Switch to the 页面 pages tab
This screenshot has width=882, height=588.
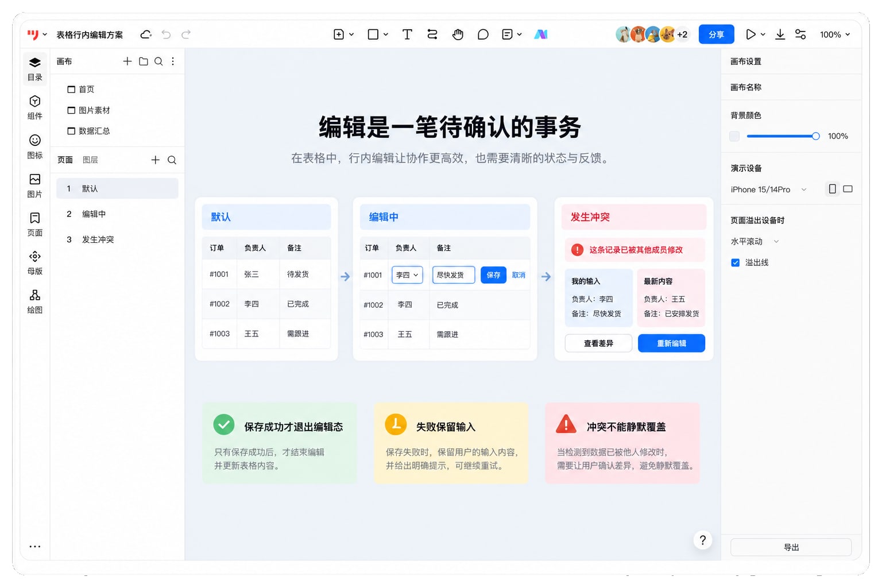coord(65,160)
